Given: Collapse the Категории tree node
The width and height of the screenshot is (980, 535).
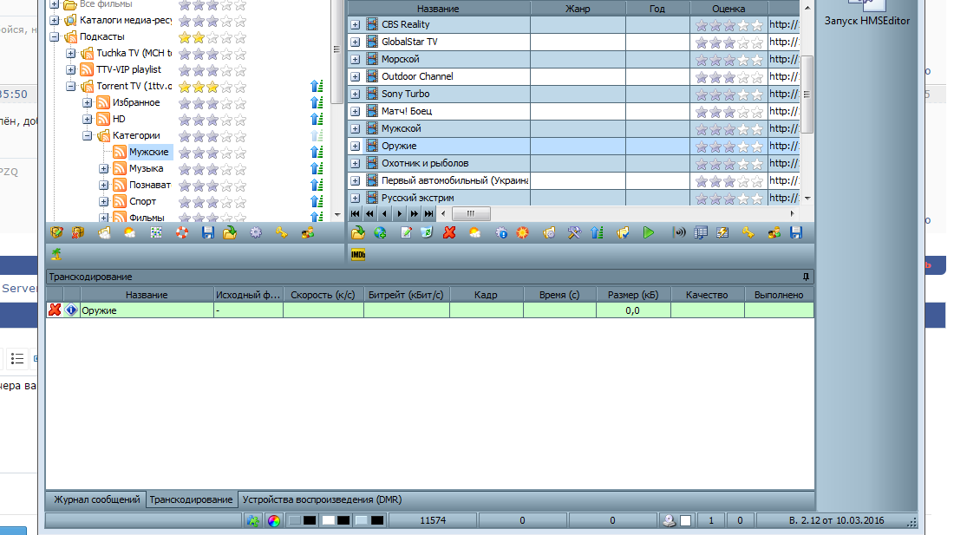Looking at the screenshot, I should click(88, 136).
